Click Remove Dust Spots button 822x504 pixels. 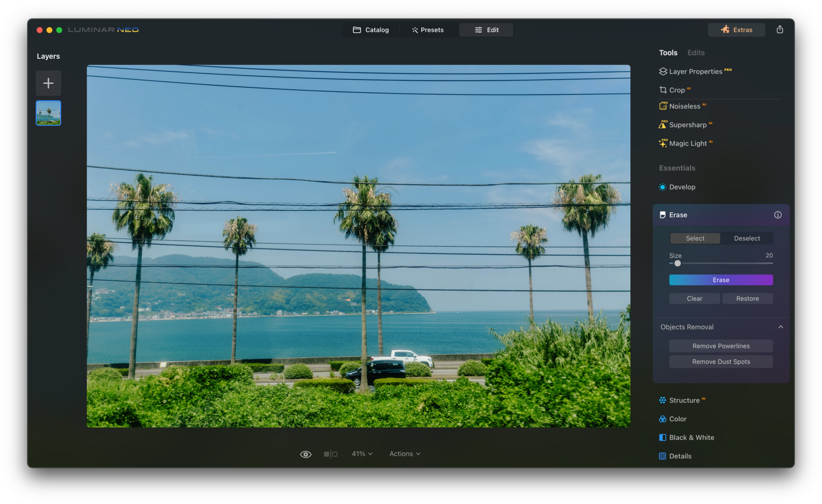[721, 362]
